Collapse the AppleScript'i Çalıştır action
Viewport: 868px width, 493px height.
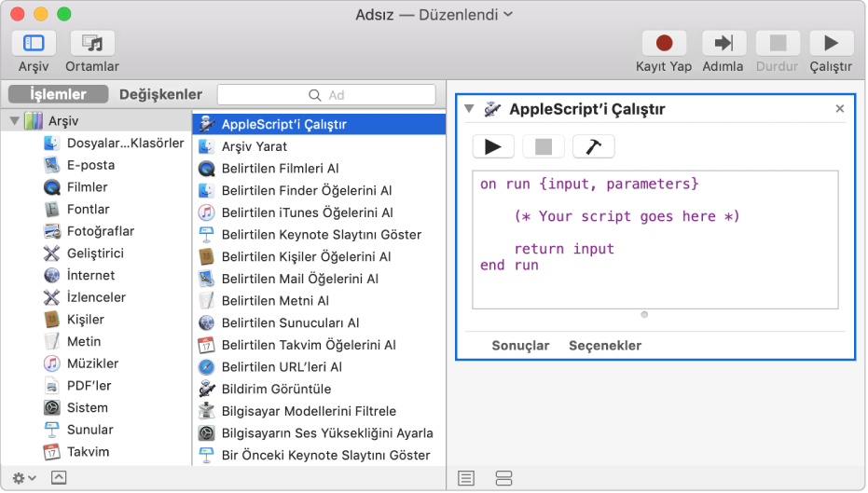469,109
